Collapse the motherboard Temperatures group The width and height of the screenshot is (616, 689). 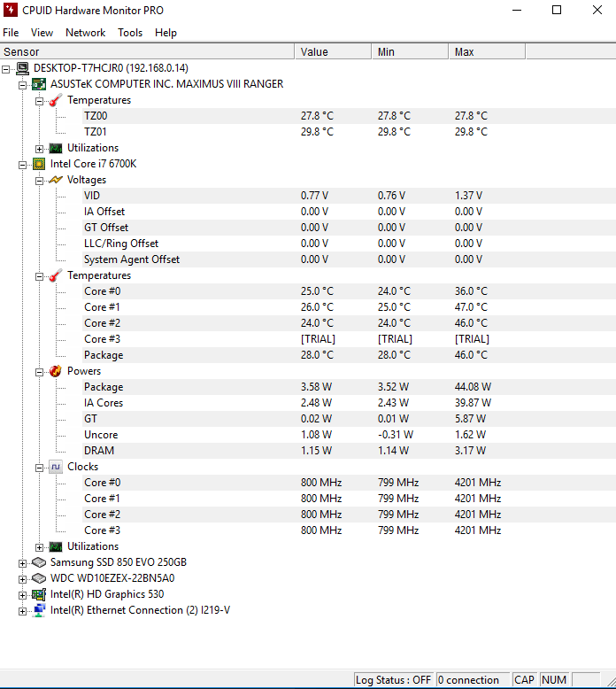point(39,101)
